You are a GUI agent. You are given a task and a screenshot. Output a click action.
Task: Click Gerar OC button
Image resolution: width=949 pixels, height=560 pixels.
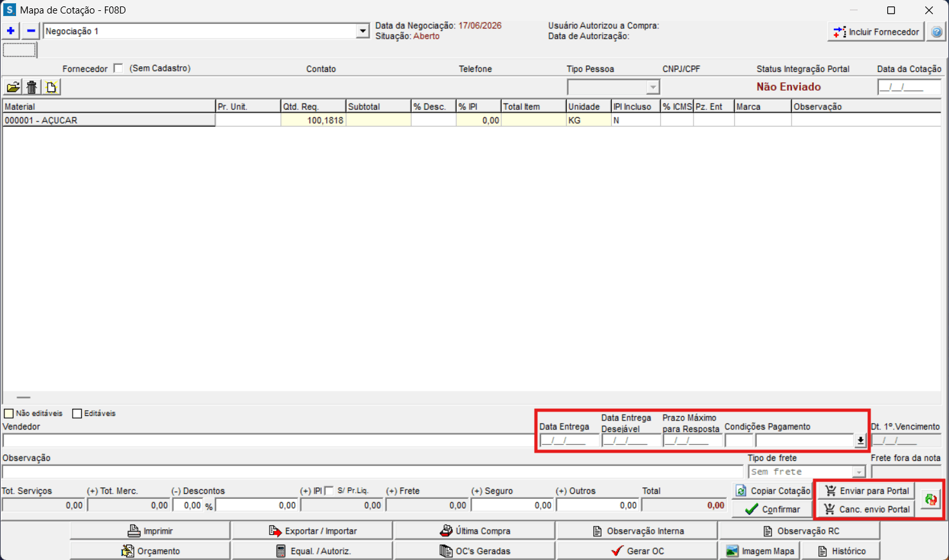pyautogui.click(x=638, y=551)
